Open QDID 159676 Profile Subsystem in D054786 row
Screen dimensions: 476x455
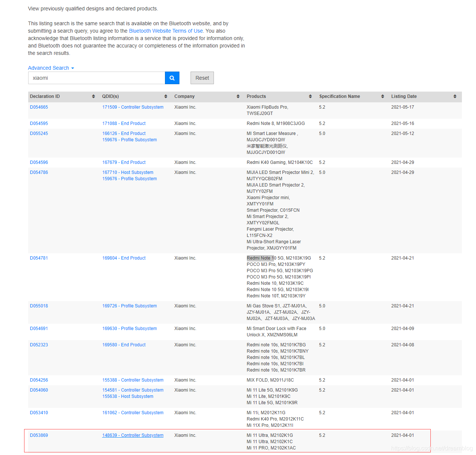pyautogui.click(x=129, y=179)
